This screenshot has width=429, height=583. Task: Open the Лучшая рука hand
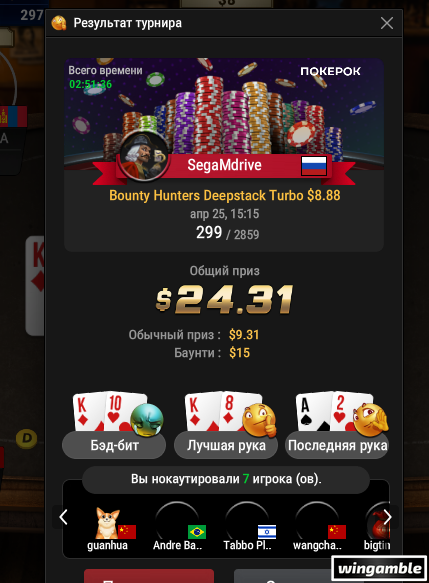pos(226,445)
